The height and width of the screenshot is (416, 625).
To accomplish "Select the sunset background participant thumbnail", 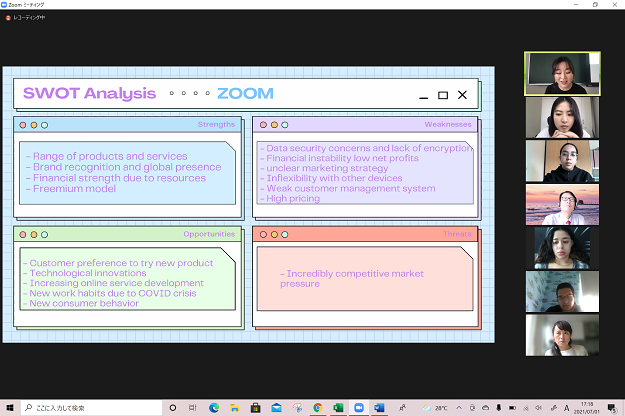I will [562, 204].
